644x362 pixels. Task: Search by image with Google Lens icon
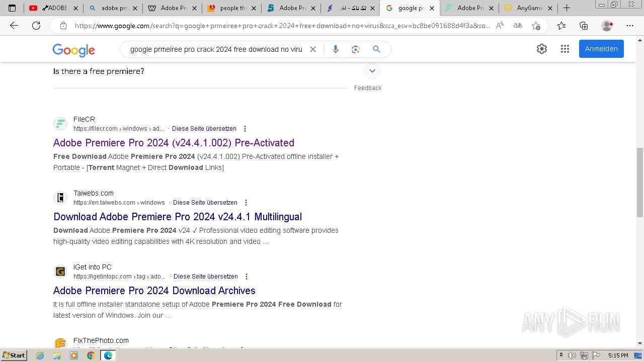coord(356,49)
